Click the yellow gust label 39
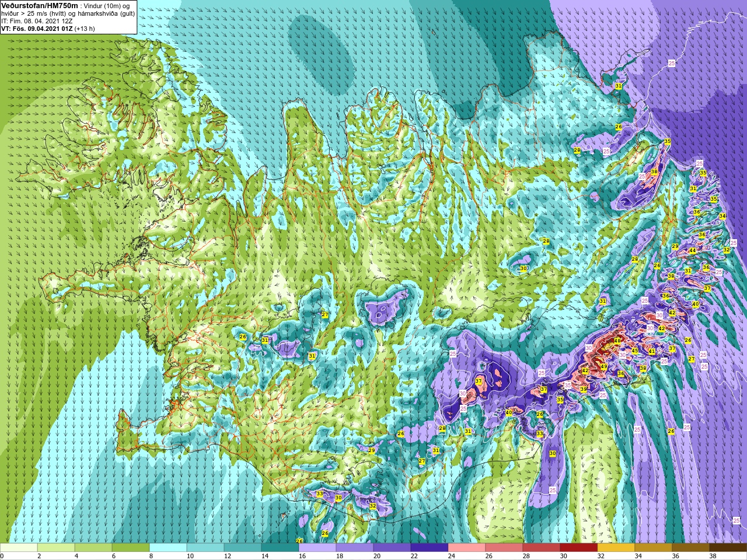Viewport: 747px width, 560px height. pos(584,388)
